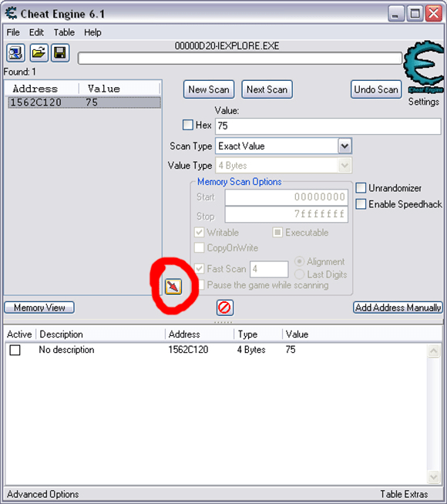This screenshot has width=447, height=504.
Task: Click the Memory View button
Action: (x=39, y=307)
